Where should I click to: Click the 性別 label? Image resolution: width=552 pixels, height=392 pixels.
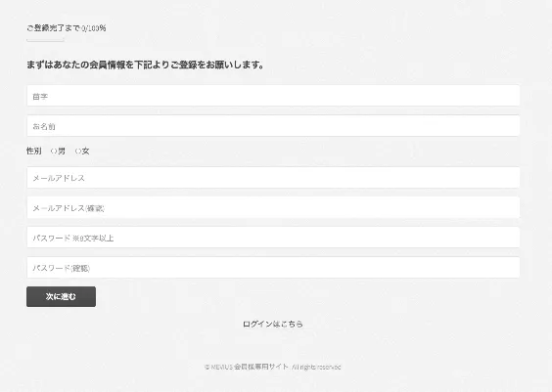[34, 152]
